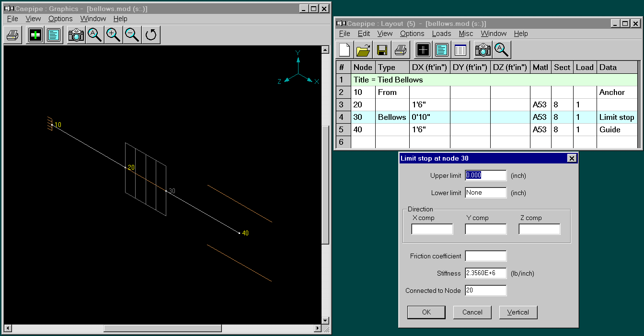Click 'Matl' column header in Layout

tap(540, 67)
